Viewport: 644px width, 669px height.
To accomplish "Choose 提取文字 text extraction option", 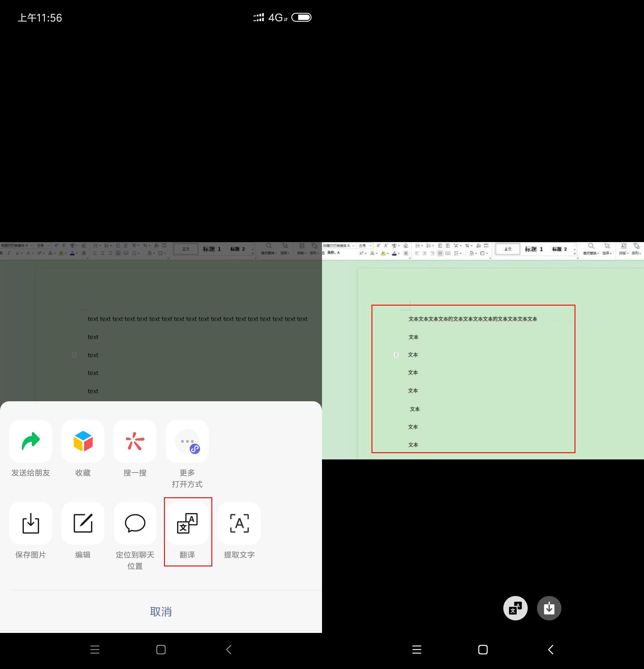I will click(x=239, y=523).
